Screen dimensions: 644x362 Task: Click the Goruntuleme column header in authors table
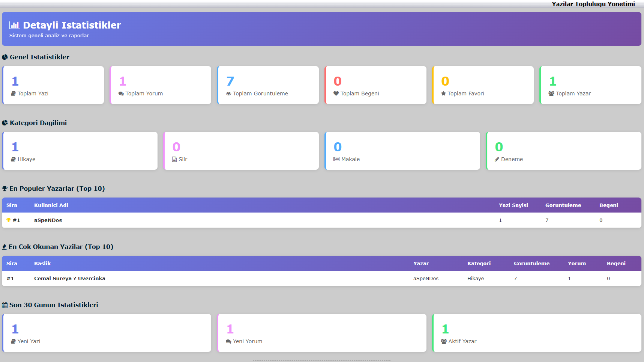563,205
